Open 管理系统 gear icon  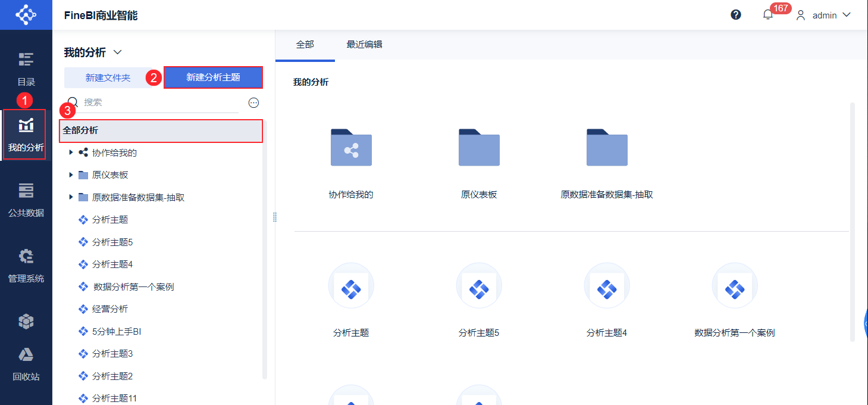point(26,256)
